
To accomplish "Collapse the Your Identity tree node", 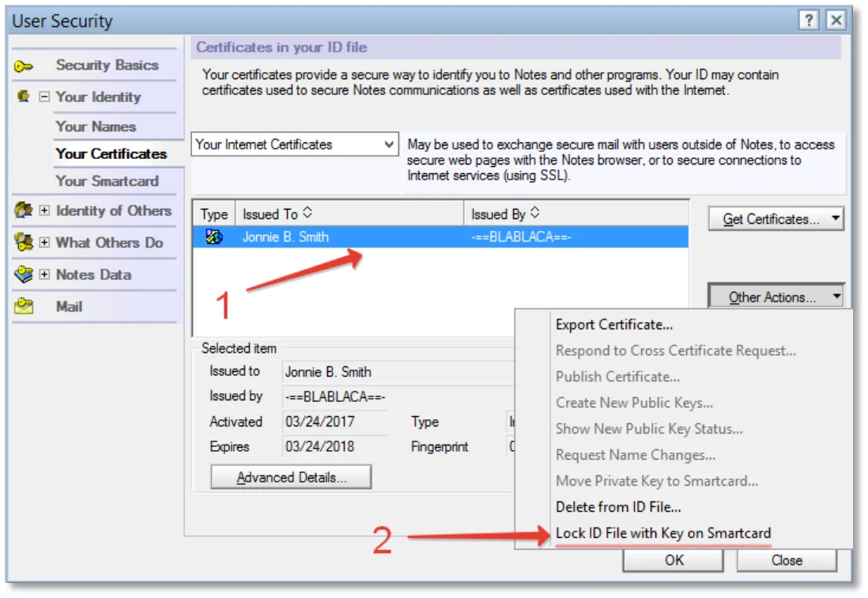I will point(44,97).
